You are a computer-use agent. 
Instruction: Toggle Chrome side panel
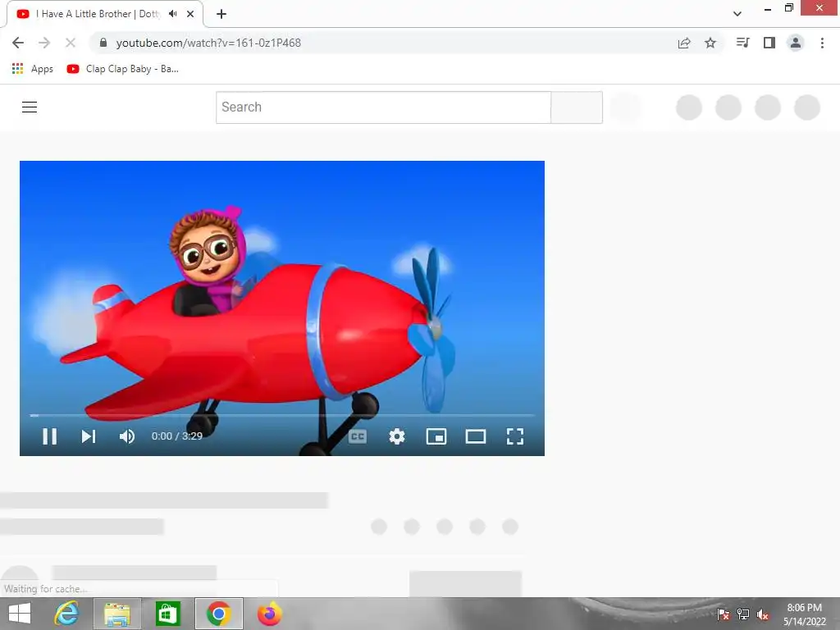[769, 43]
